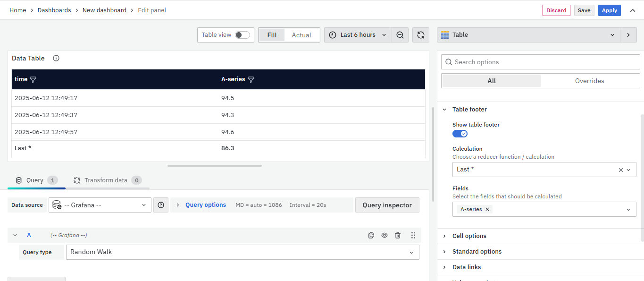Click the Search options input field

[x=540, y=62]
